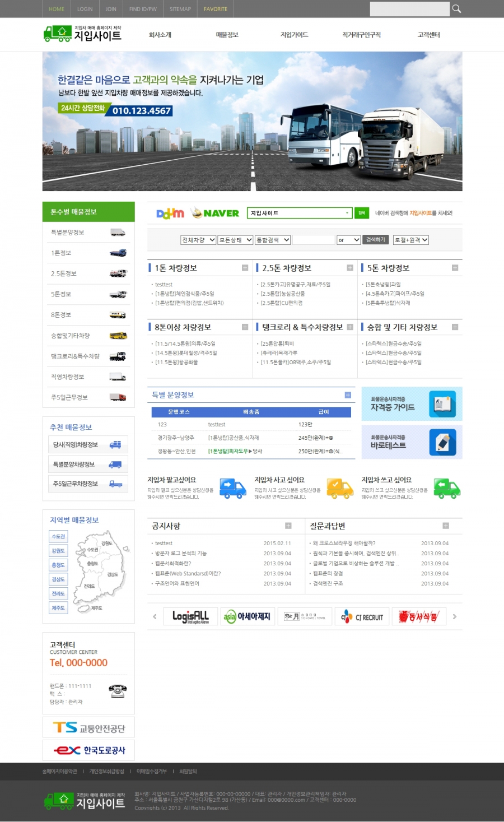The image size is (504, 822).
Task: Click the Naver search input field
Action: 296,213
